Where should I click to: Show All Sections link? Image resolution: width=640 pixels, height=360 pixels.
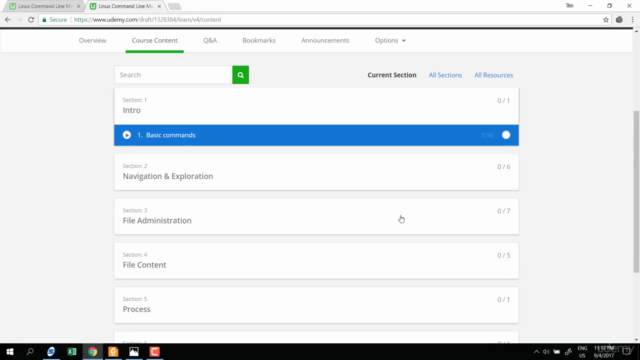point(445,75)
